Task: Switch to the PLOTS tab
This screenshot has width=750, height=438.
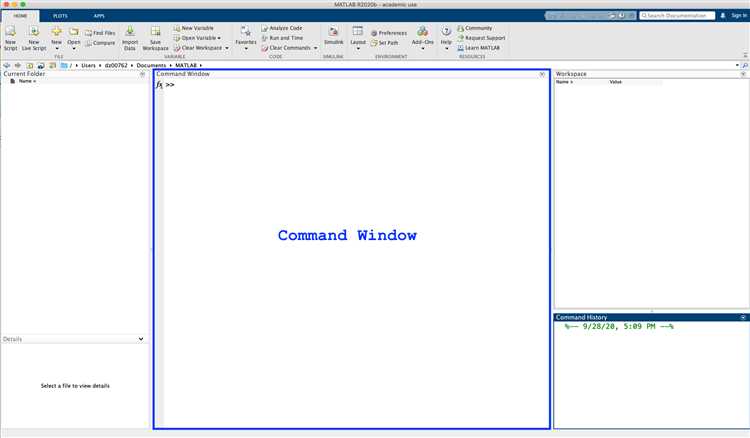Action: 60,16
